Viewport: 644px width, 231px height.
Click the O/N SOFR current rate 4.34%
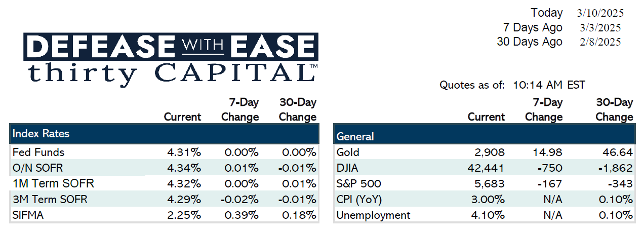184,168
